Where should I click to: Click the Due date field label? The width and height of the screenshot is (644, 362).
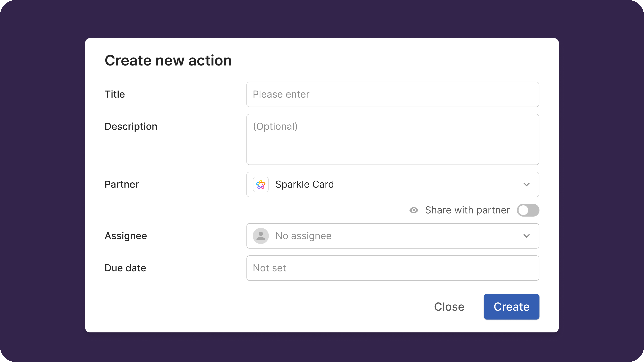click(x=125, y=268)
